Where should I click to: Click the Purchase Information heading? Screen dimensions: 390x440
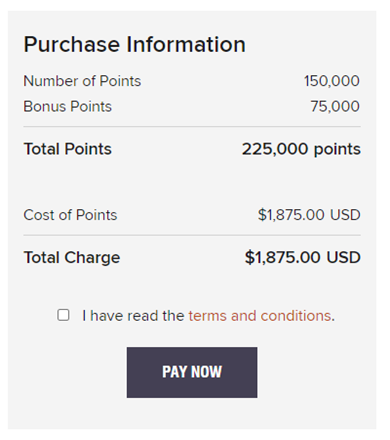(x=134, y=44)
